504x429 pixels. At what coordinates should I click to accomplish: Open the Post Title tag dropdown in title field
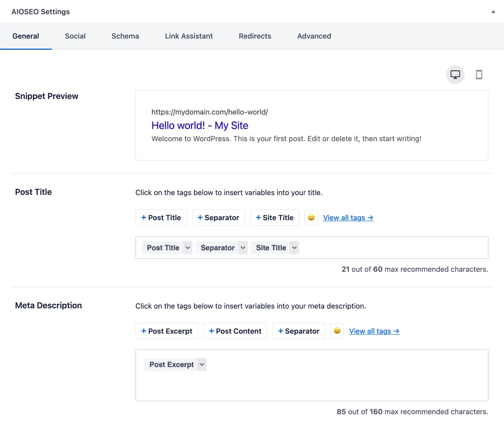coord(187,247)
